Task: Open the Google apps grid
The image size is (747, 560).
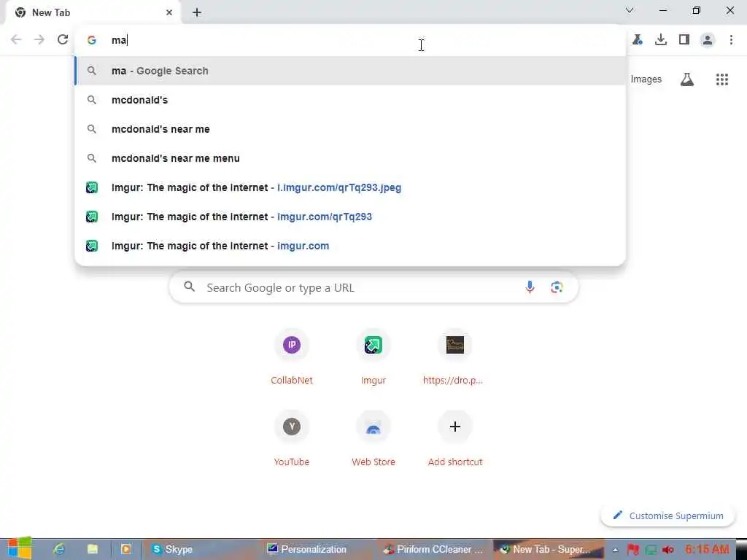Action: click(x=722, y=79)
